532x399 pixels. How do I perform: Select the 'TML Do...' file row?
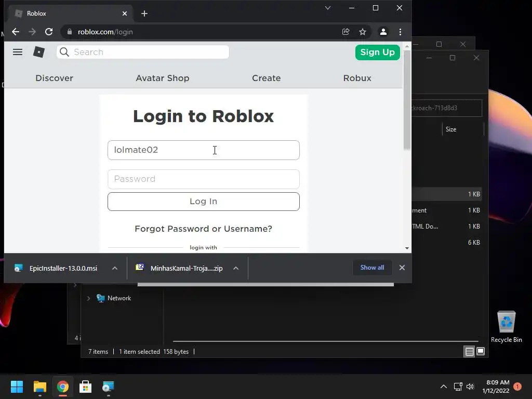pyautogui.click(x=447, y=227)
